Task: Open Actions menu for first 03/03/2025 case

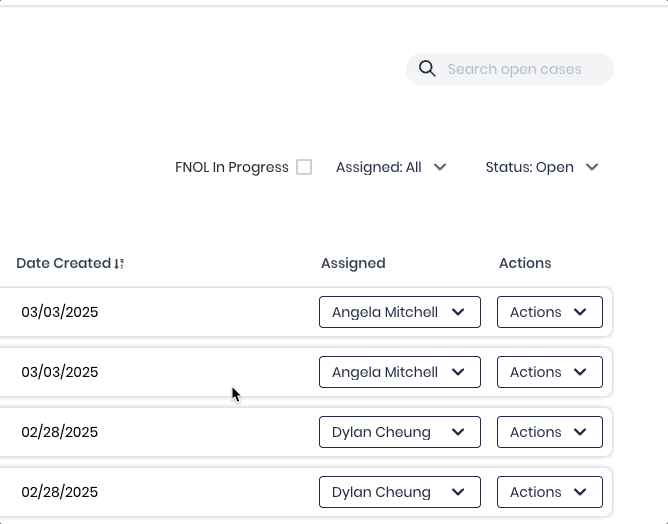Action: click(549, 312)
